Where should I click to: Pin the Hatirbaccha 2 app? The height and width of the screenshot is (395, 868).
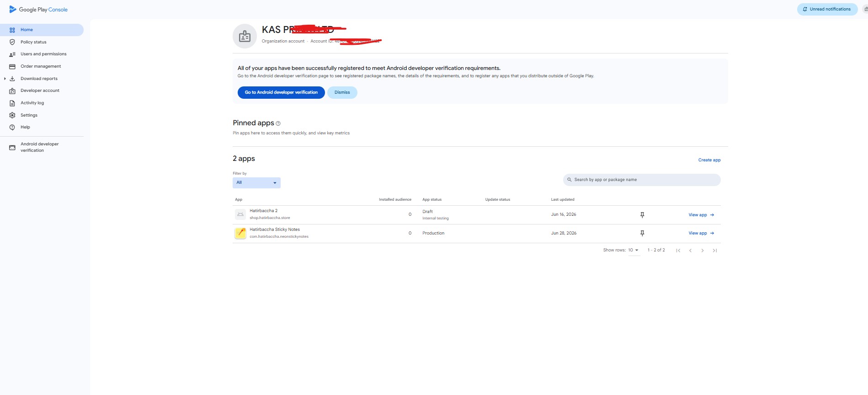tap(642, 215)
